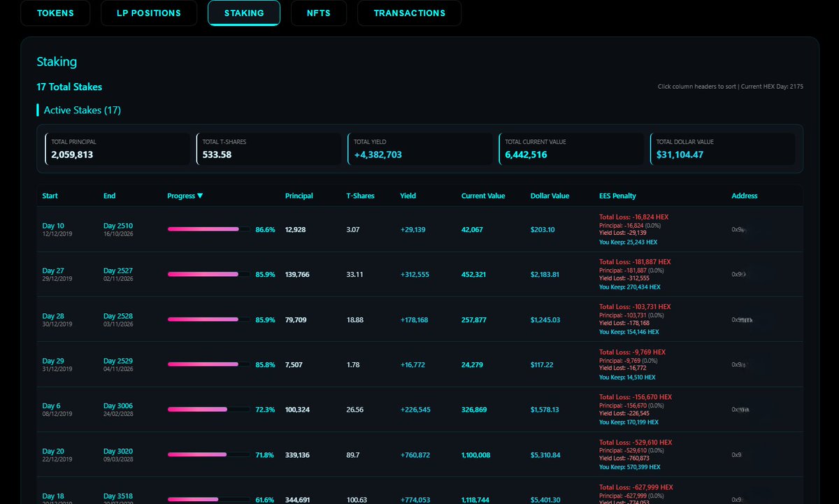
Task: Click address in the Day 28 row
Action: 742,319
